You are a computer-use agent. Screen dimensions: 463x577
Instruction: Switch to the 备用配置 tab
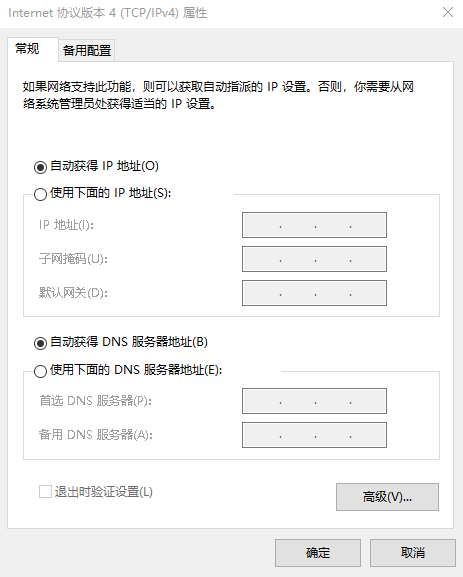(x=87, y=50)
